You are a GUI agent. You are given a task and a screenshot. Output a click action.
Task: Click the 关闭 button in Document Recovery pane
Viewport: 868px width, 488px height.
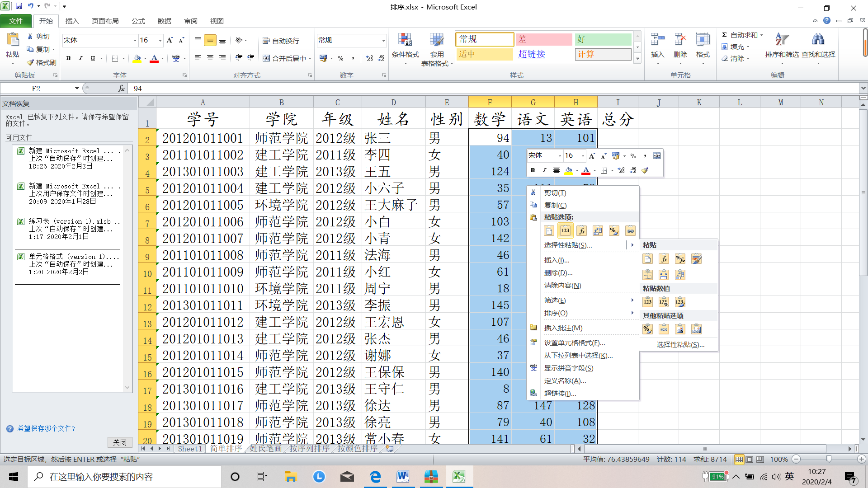[x=120, y=442]
